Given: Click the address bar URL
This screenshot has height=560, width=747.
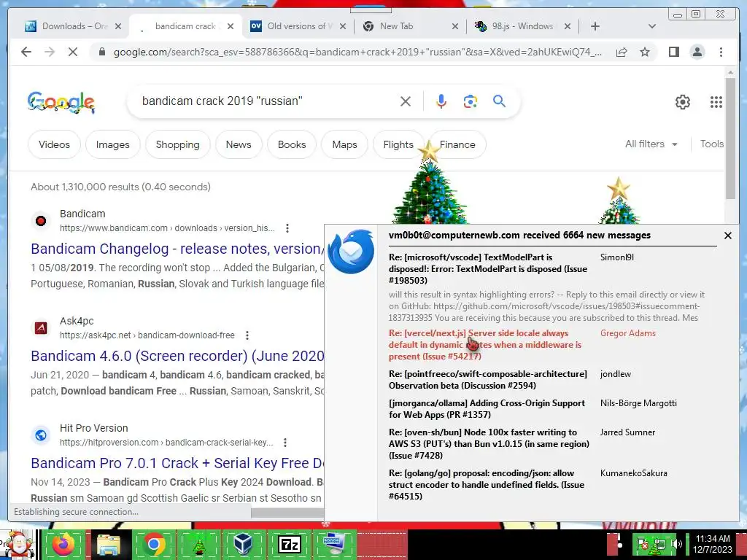Looking at the screenshot, I should pos(357,52).
